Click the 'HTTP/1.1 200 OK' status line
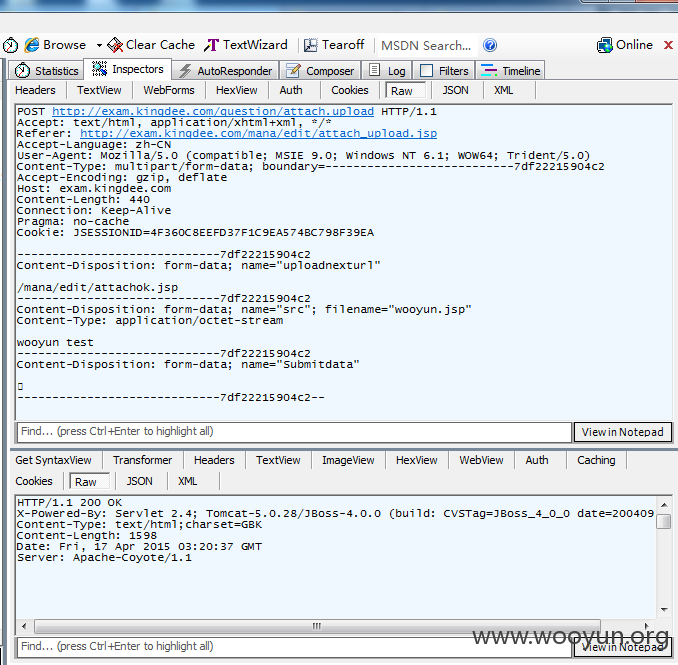 click(69, 502)
